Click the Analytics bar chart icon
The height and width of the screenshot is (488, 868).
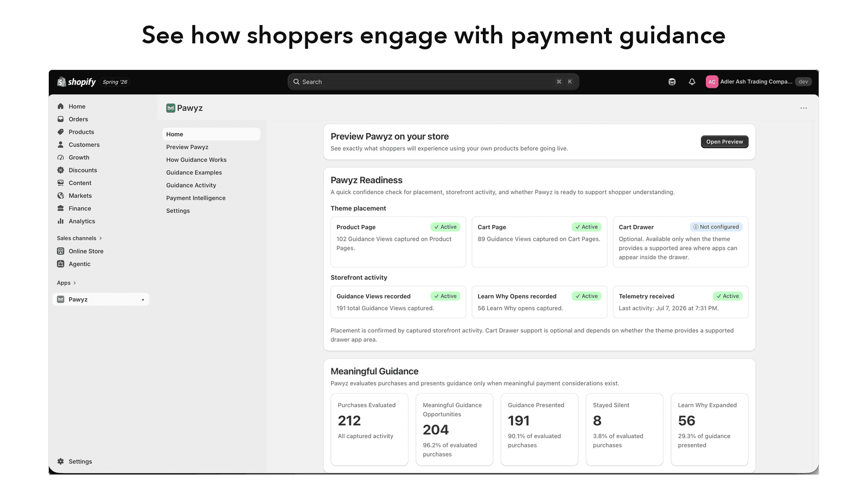coord(61,221)
